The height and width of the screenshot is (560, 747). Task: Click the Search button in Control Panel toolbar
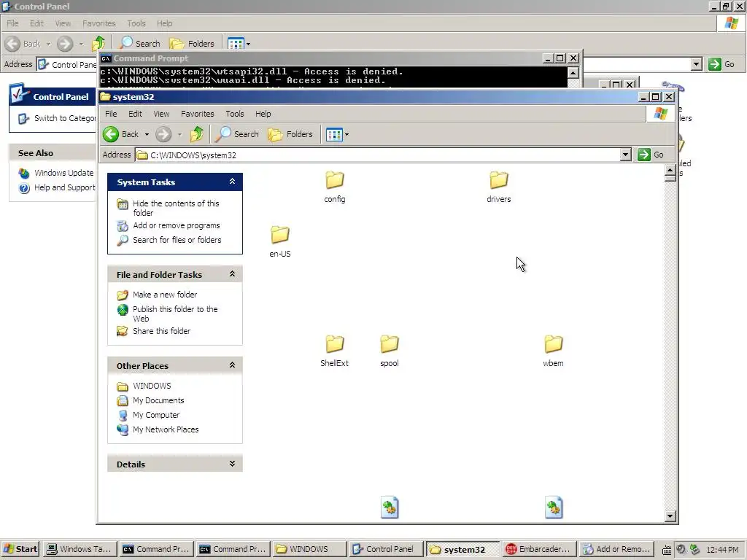[140, 43]
